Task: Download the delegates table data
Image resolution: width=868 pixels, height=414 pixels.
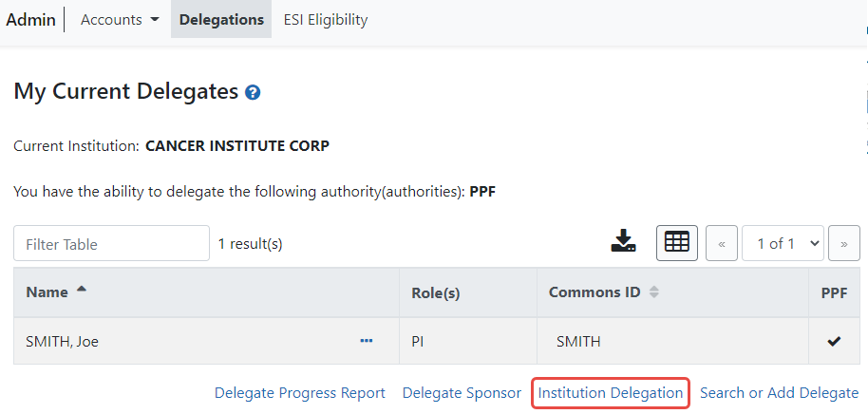Action: click(623, 242)
